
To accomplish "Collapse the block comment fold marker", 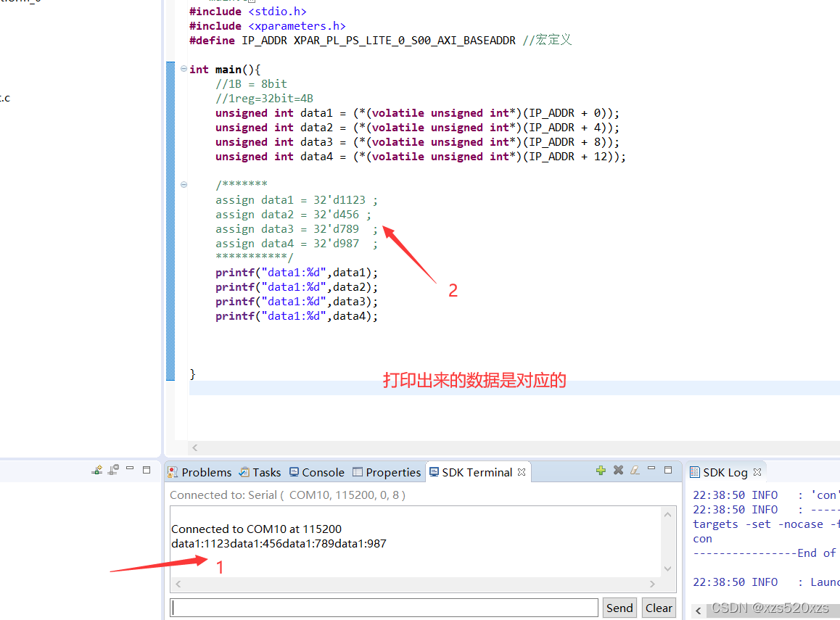I will (x=184, y=185).
